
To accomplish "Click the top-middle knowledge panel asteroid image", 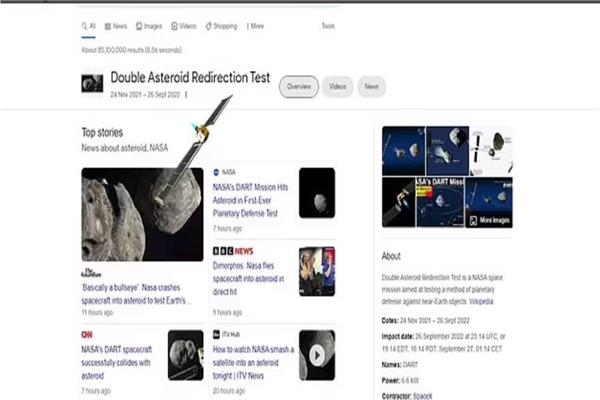I will click(447, 151).
